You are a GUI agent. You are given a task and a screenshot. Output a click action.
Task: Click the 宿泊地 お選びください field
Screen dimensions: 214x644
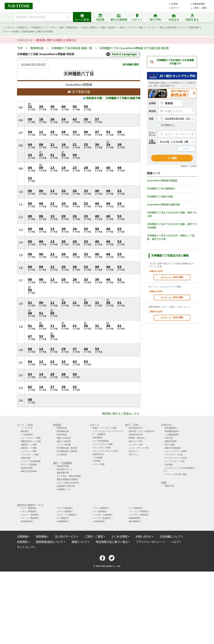pos(176,111)
